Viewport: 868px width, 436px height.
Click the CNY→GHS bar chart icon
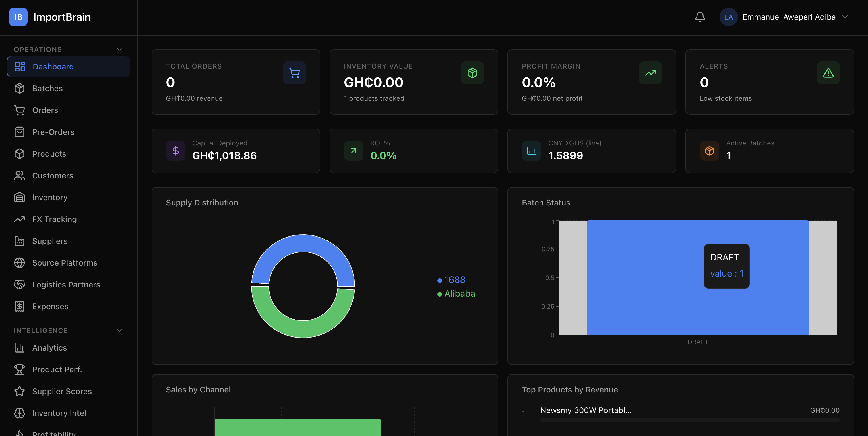coord(531,151)
